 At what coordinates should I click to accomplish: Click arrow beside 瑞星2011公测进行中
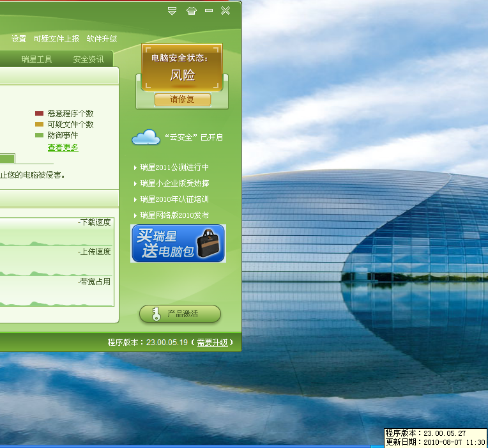point(135,168)
